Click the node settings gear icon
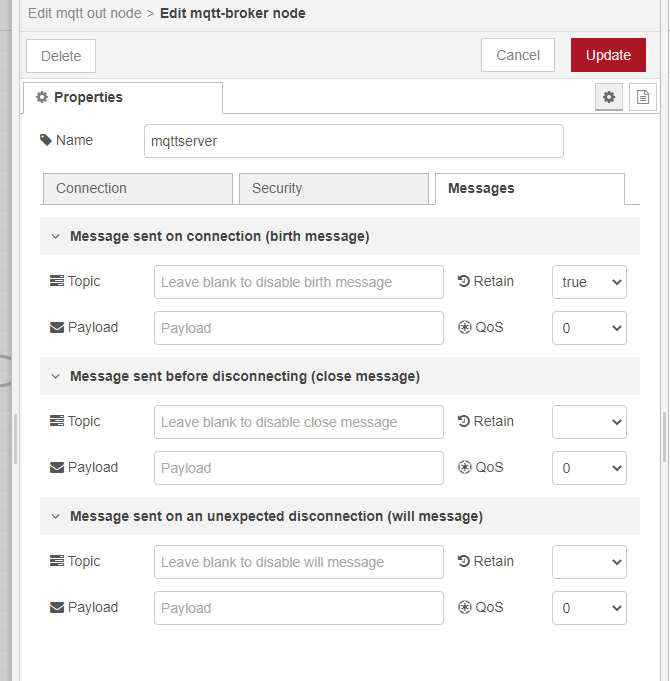This screenshot has height=681, width=670. tap(608, 97)
